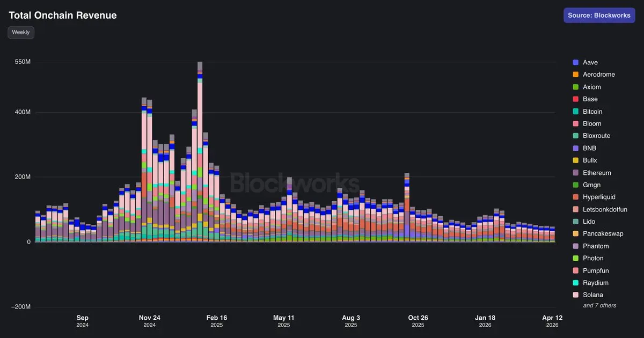
Task: Toggle the Bloxroute series in legend
Action: click(591, 136)
